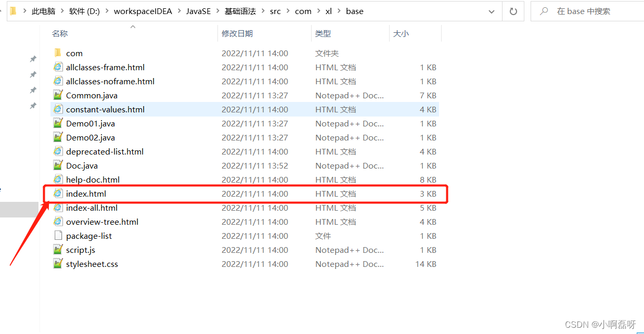Select file name constant-values.html
The height and width of the screenshot is (334, 644).
(105, 109)
